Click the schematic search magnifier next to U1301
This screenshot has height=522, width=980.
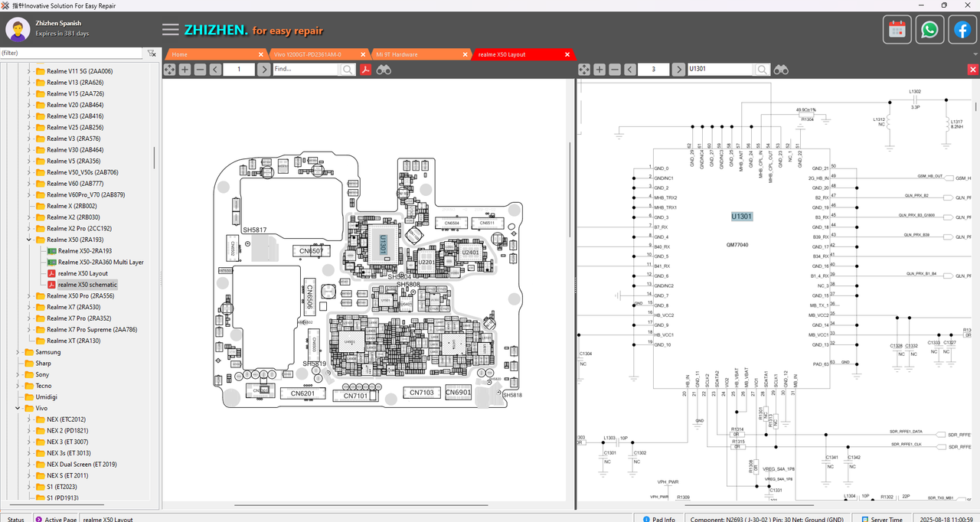[763, 70]
